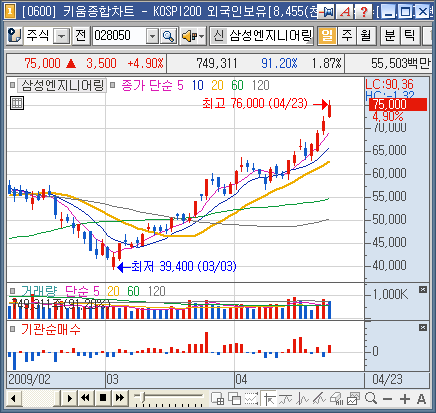Click the magnifier search icon beside the stock code
Screen dimensions: 436x413
pyautogui.click(x=169, y=36)
